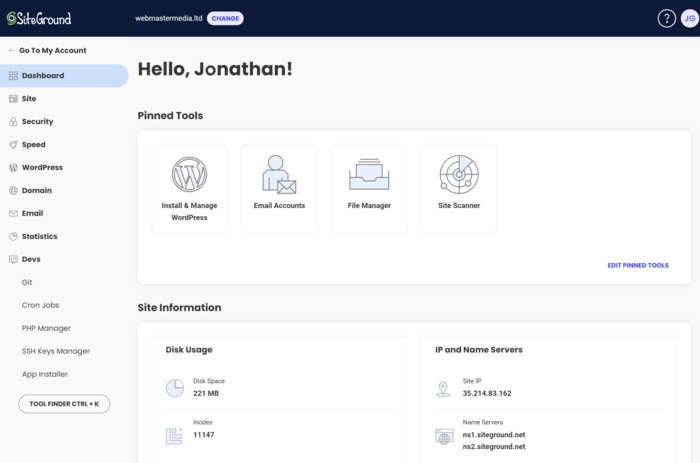
Task: Open PHP Manager under Devs
Action: click(x=46, y=328)
